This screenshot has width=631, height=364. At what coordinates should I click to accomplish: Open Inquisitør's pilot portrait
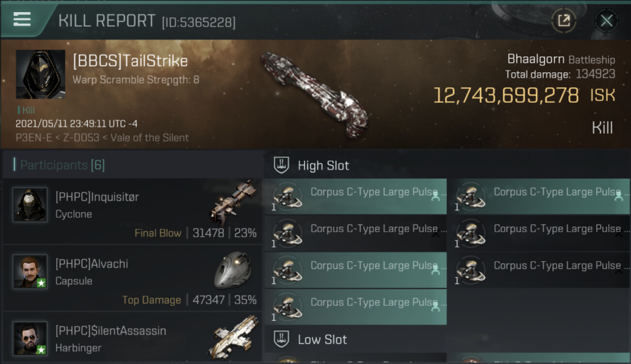(30, 205)
